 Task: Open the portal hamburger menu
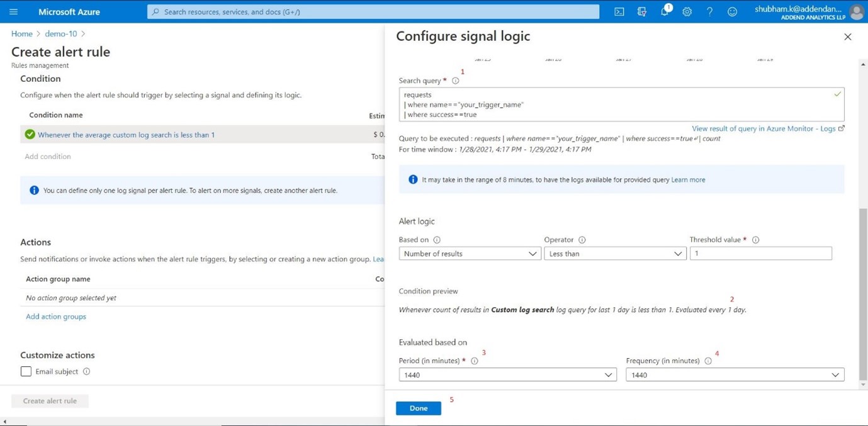click(13, 11)
